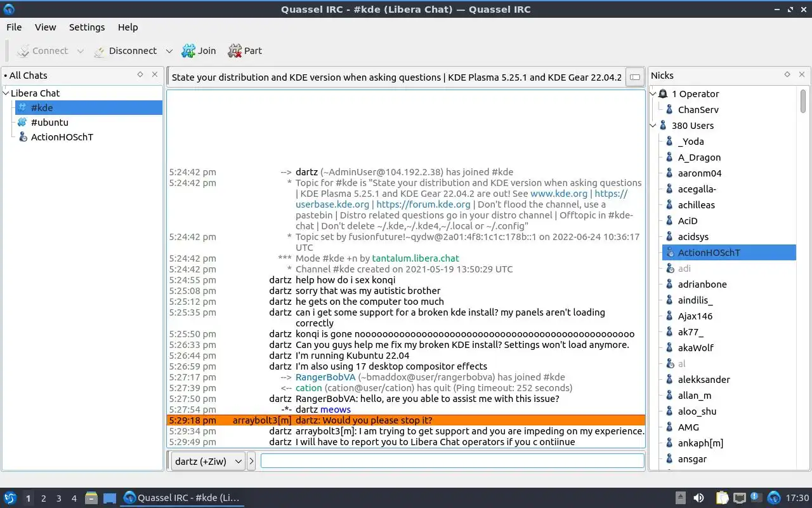Open the userbase.kde.org link

332,204
